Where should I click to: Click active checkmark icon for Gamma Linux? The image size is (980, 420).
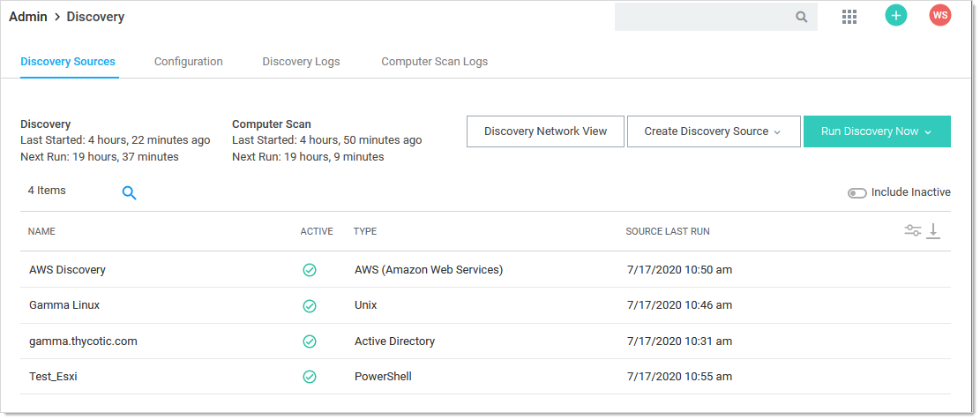point(310,306)
